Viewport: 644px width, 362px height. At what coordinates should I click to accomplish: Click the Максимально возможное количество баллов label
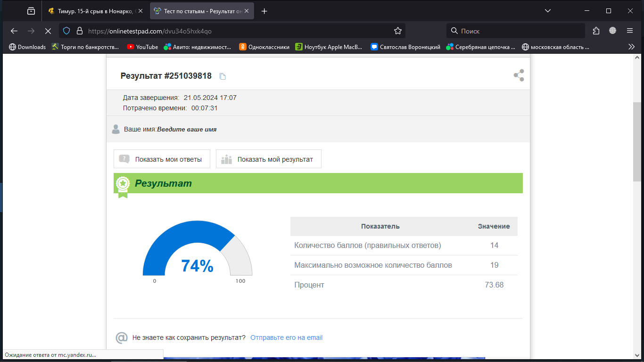pos(373,265)
